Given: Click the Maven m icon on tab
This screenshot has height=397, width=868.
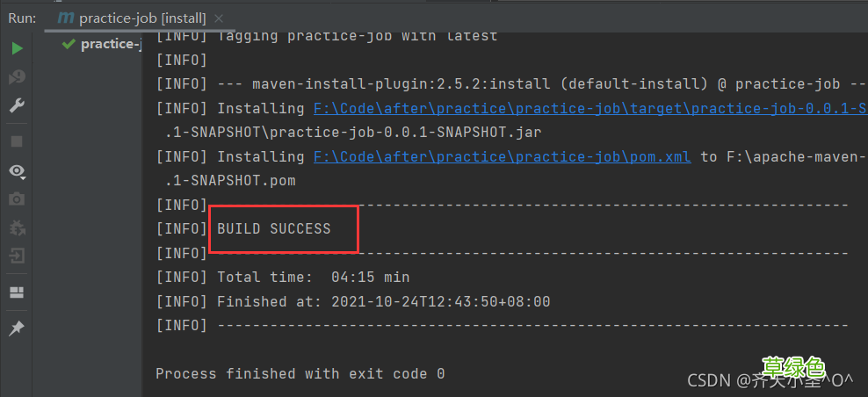Looking at the screenshot, I should point(66,18).
